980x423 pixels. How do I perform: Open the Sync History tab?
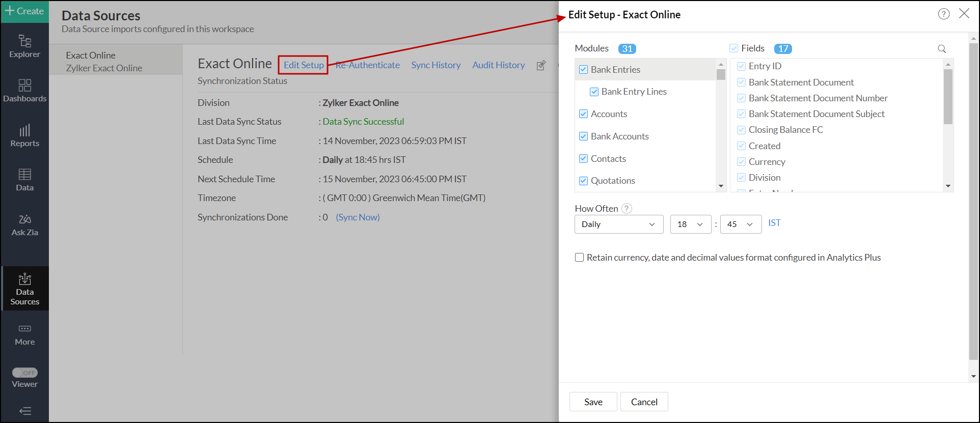click(435, 65)
